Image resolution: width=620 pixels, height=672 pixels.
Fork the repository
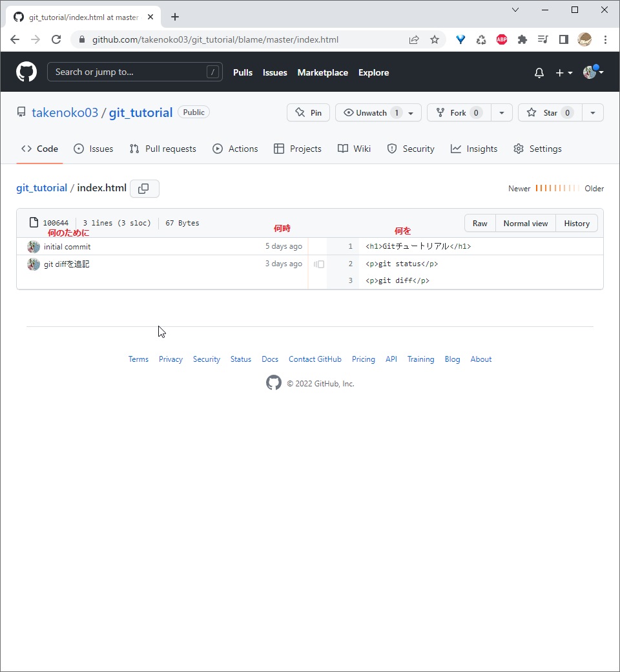pos(459,112)
